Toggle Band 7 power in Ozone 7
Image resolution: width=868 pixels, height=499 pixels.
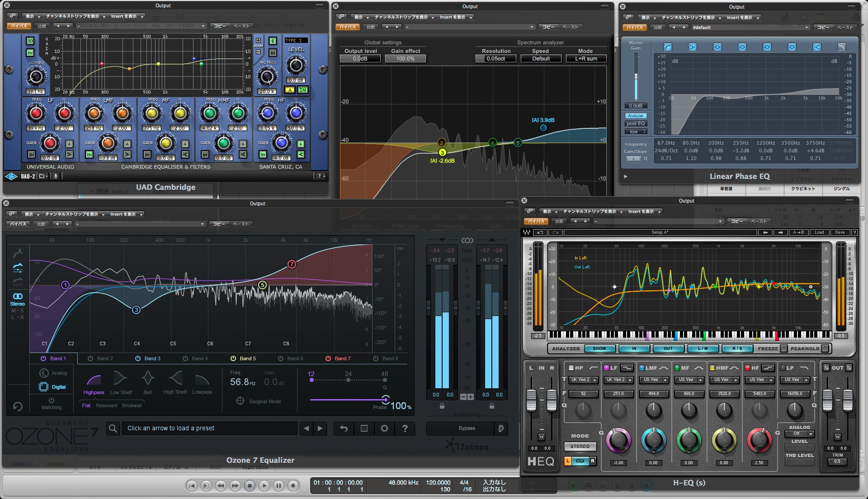coord(328,358)
